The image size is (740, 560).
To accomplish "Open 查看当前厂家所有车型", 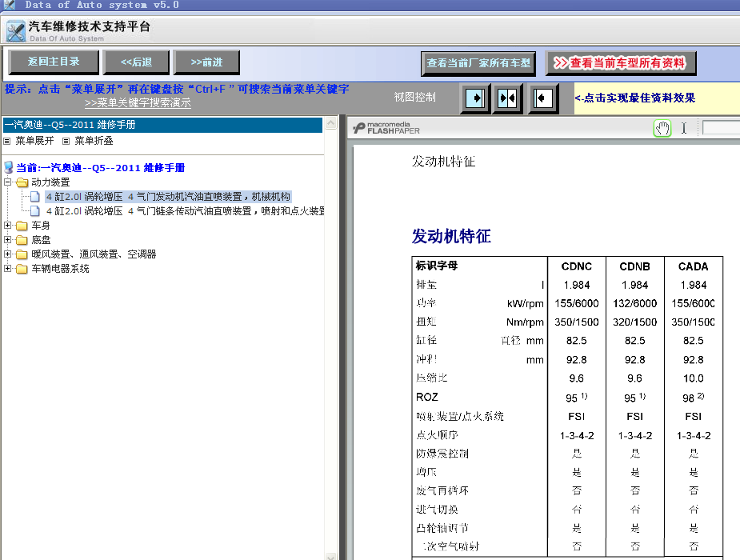I will [x=478, y=63].
